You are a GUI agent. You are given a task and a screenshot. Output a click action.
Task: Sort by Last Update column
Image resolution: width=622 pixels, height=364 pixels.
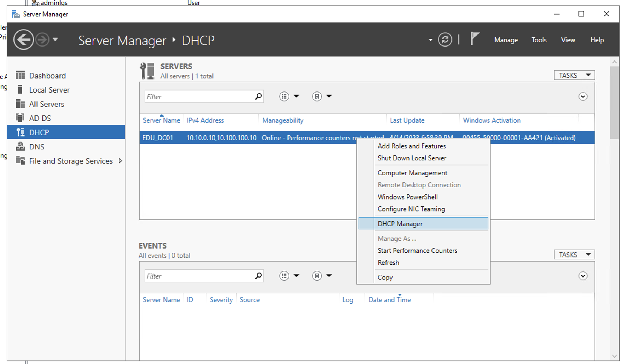click(407, 120)
